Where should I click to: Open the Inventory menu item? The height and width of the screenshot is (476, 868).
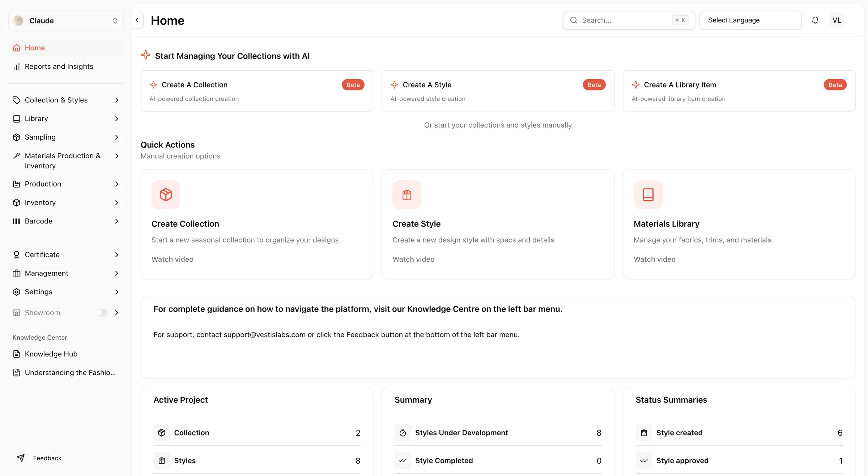(x=66, y=203)
